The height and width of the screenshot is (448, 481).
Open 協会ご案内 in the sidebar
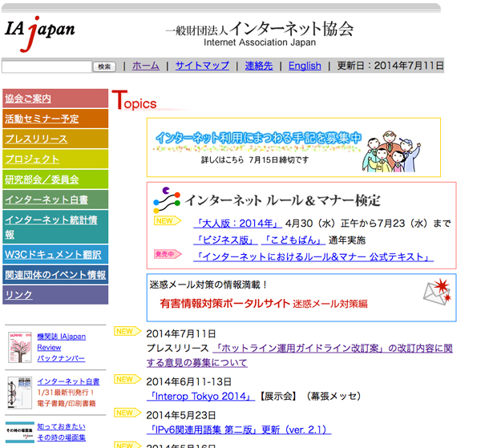(x=28, y=99)
